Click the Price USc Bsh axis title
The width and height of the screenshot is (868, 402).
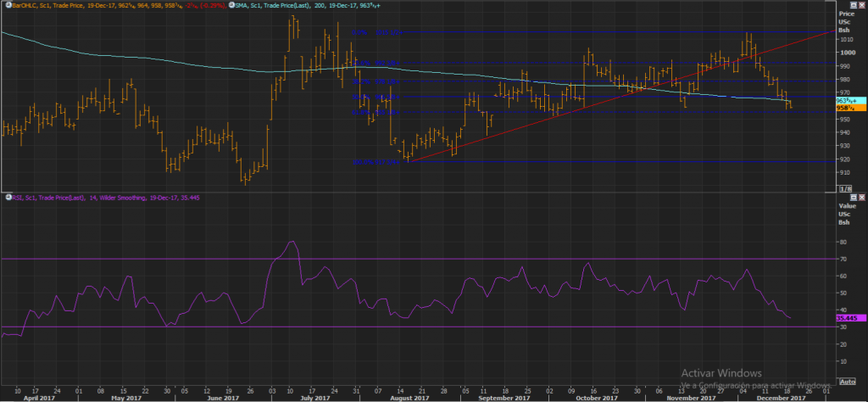847,21
